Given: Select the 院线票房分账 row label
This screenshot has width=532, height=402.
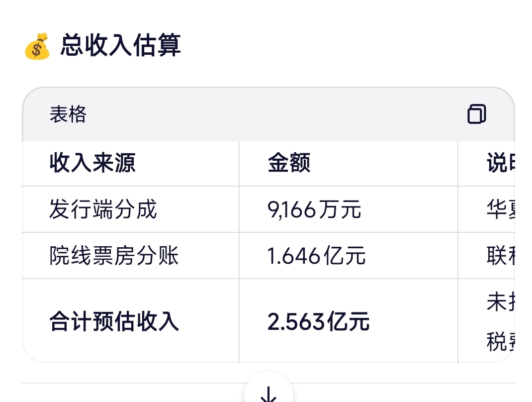Looking at the screenshot, I should point(114,256).
